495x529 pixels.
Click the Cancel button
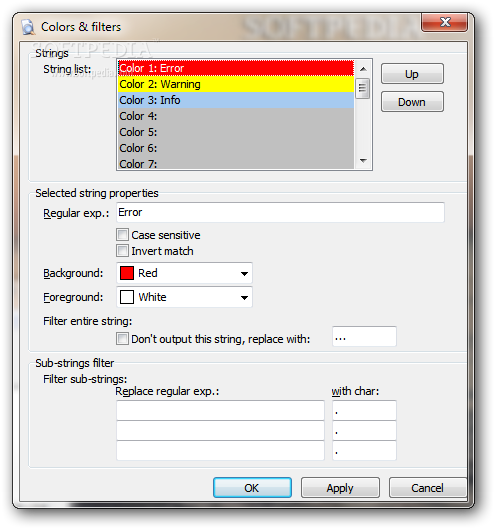coord(428,488)
